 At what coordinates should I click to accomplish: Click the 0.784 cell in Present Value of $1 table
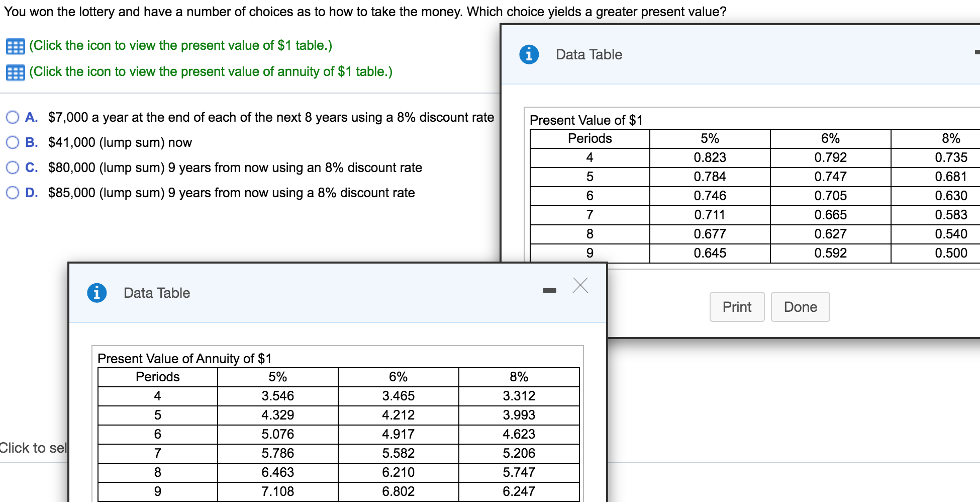coord(710,177)
